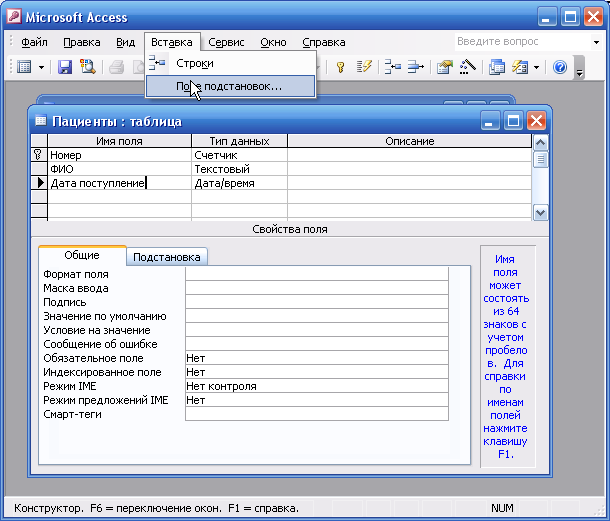
Task: Click the Условие на значение box
Action: pyautogui.click(x=317, y=330)
